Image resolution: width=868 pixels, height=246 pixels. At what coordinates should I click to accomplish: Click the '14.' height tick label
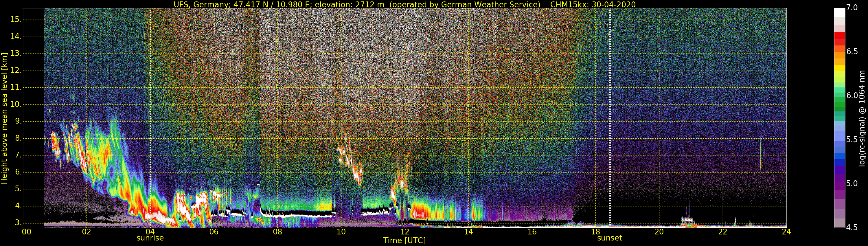click(16, 36)
